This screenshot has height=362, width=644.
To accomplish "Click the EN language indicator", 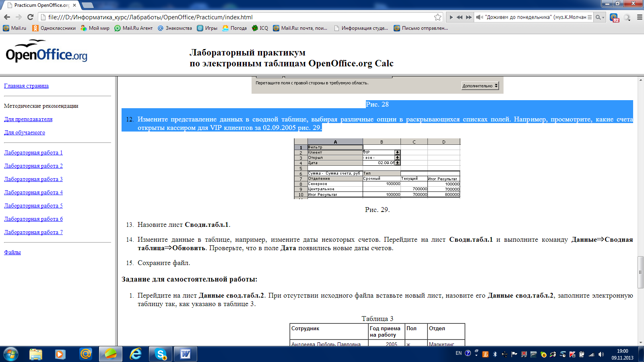I will [x=458, y=353].
